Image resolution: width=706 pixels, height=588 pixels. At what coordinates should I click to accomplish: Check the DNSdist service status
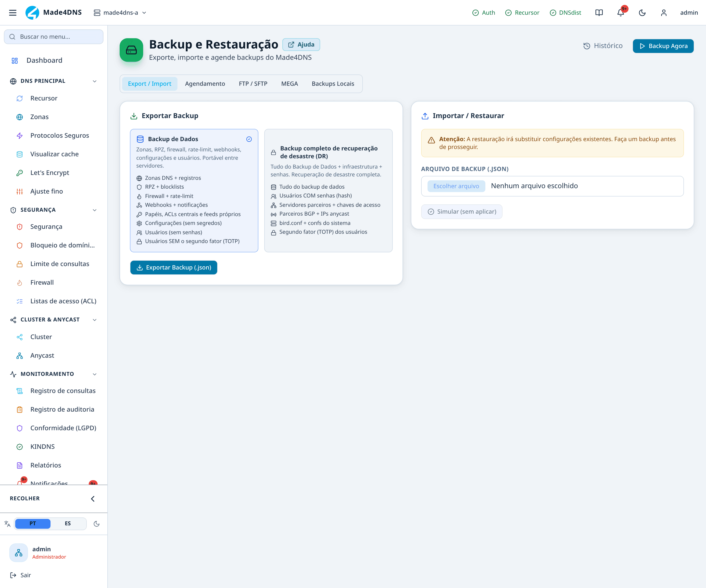[x=566, y=13]
